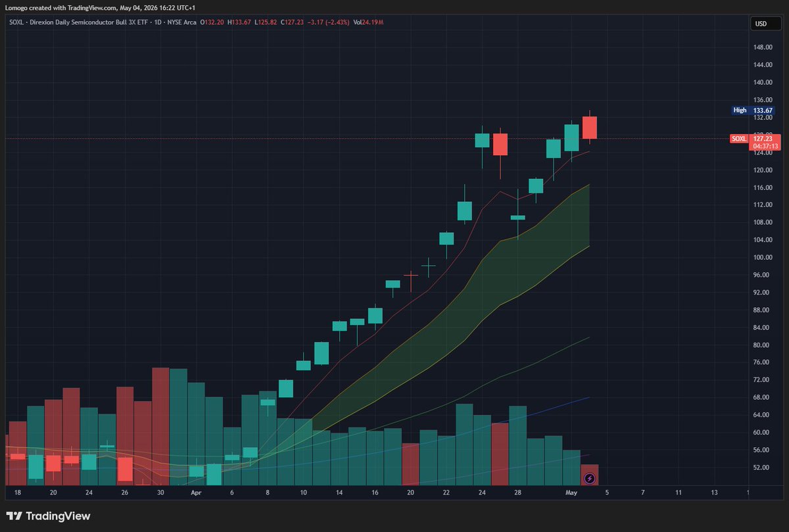Open the TradingView logo link

48,516
